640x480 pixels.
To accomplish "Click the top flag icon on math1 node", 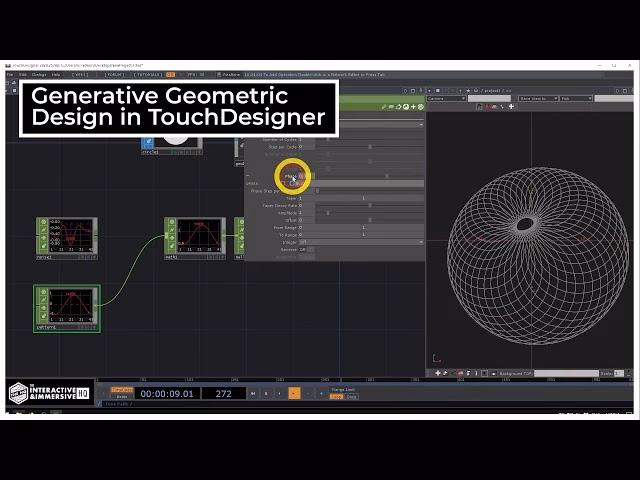I will click(x=171, y=223).
